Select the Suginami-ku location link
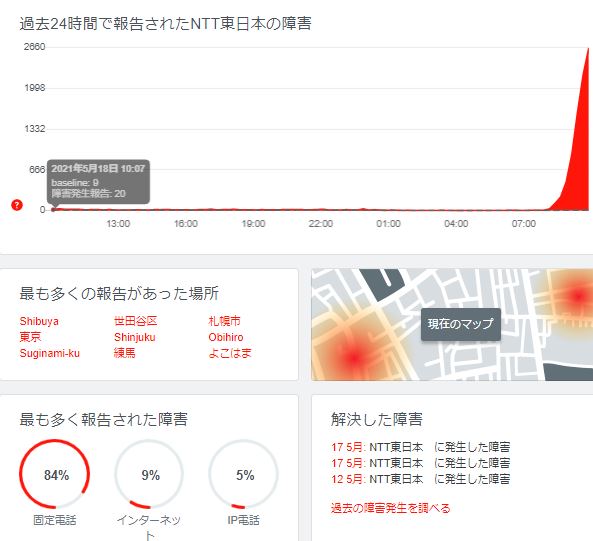The image size is (593, 541). coord(50,353)
